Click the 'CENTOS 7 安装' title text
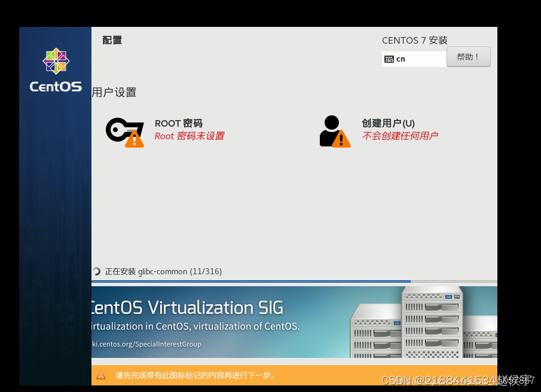Viewport: 541px width, 392px height. pos(414,41)
